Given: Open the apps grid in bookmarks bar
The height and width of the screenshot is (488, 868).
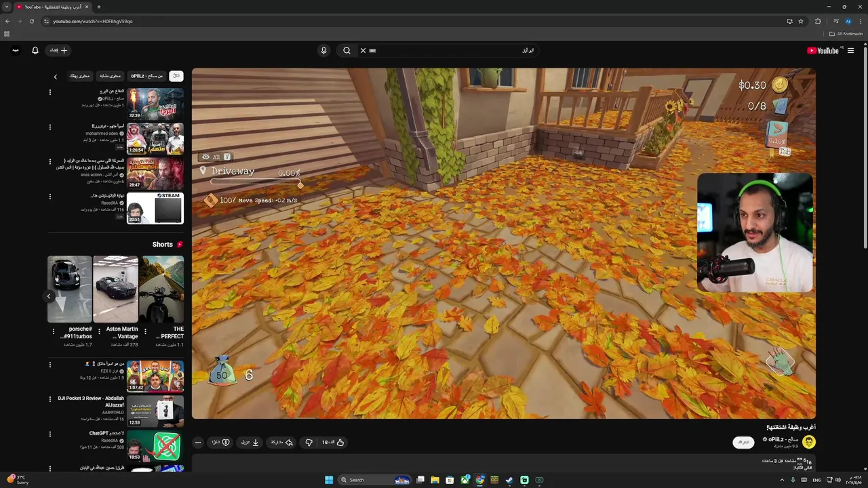Looking at the screenshot, I should tap(7, 34).
